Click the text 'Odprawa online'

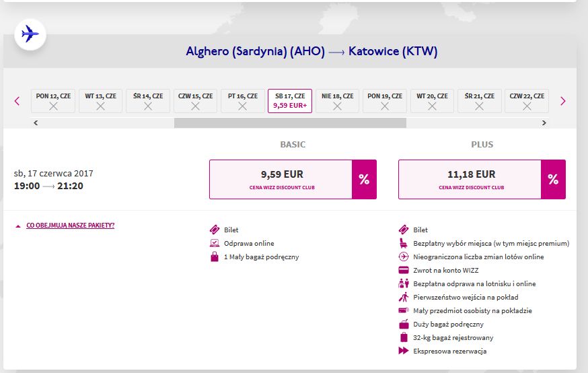click(x=249, y=243)
